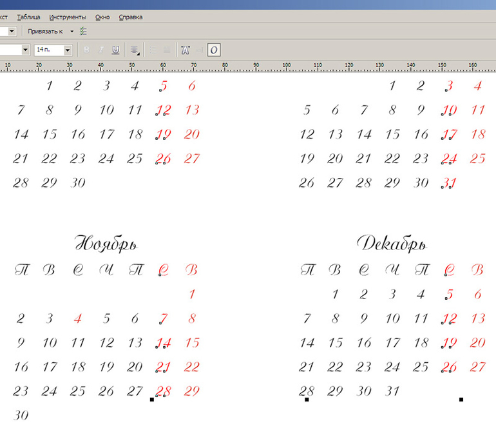
Task: Toggle italic text formatting
Action: click(100, 50)
